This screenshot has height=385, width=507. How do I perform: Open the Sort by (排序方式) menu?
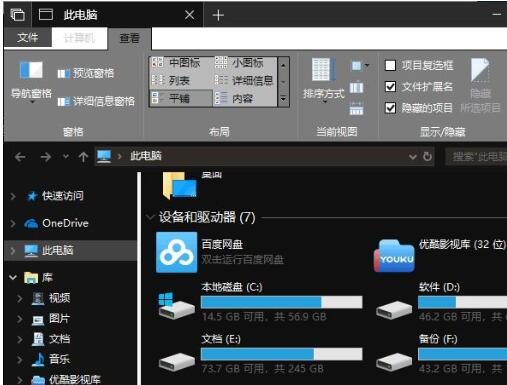click(323, 80)
